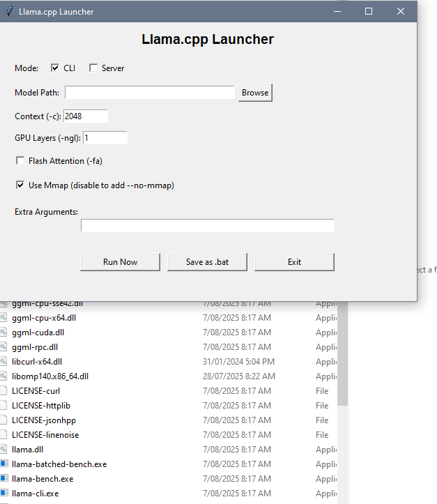437x504 pixels.
Task: Click the LICENSE-curl blank file icon
Action: (3, 390)
